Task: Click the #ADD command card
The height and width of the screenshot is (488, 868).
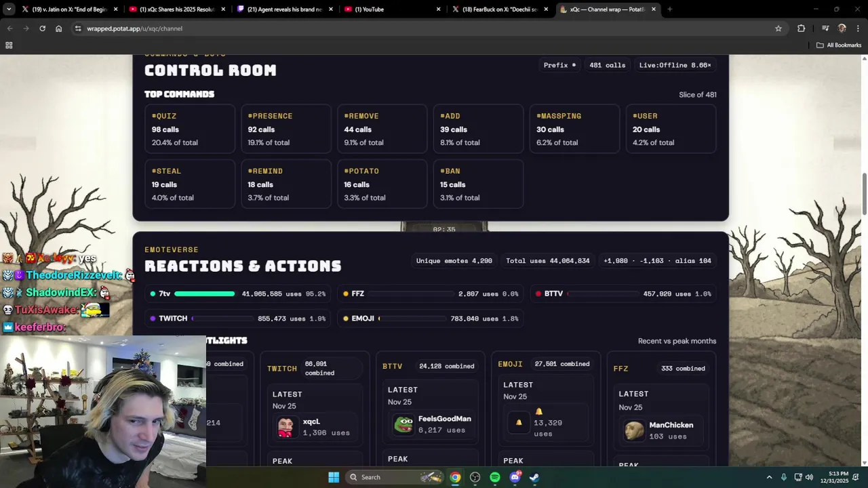Action: pos(479,129)
